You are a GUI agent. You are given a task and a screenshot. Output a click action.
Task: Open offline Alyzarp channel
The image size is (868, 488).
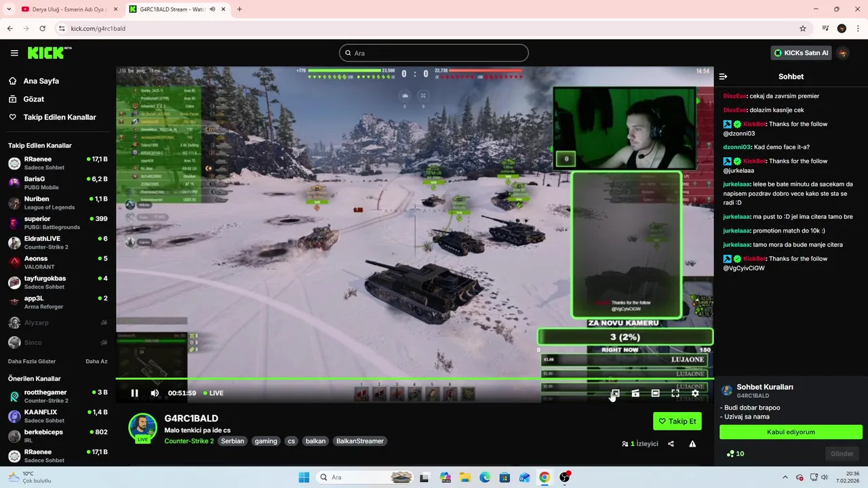coord(58,323)
